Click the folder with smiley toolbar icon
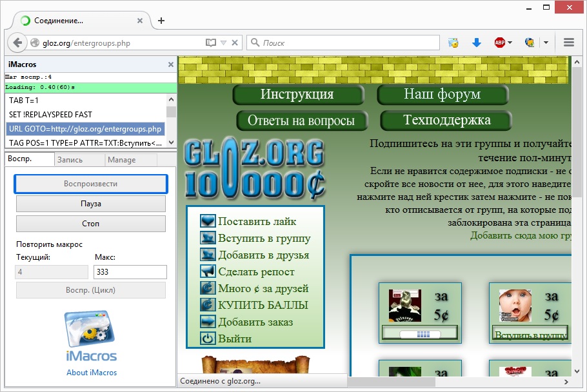Image resolution: width=587 pixels, height=392 pixels. (453, 43)
